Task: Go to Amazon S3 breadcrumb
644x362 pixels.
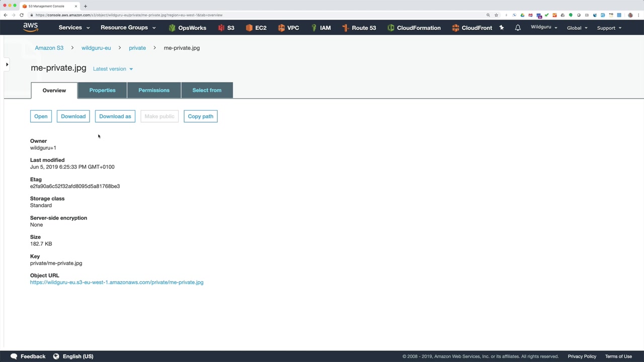Action: 49,48
